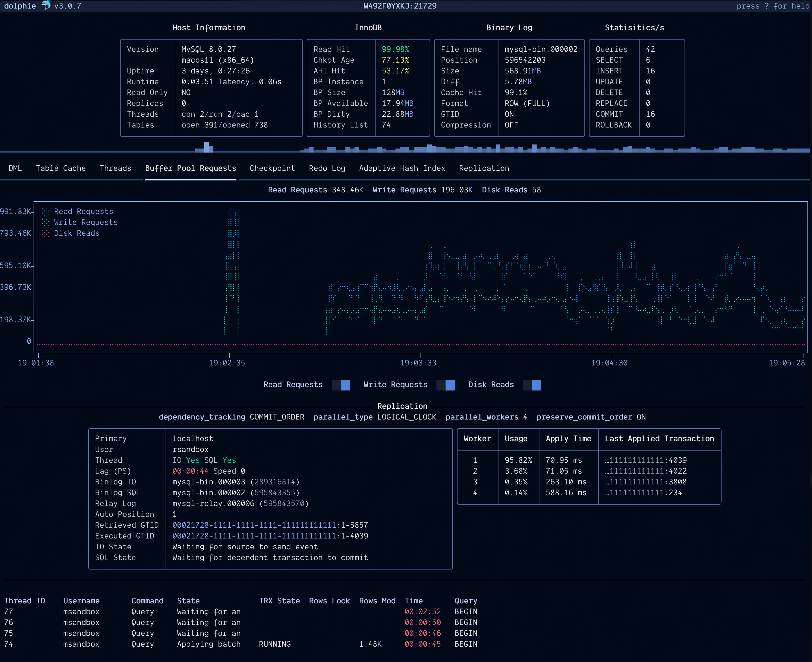Image resolution: width=812 pixels, height=662 pixels.
Task: Click the activity sparkline under Host Information
Action: coord(207,148)
